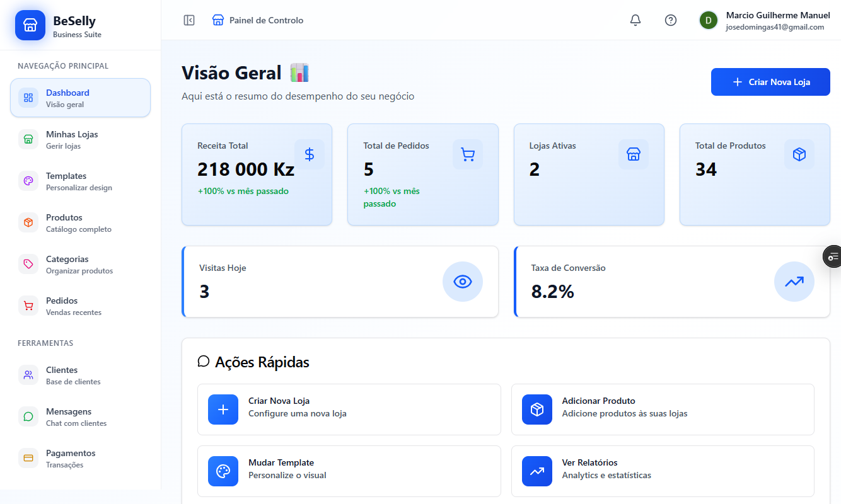Select the Templates palette icon in the sidebar
This screenshot has height=504, width=841.
(x=28, y=181)
